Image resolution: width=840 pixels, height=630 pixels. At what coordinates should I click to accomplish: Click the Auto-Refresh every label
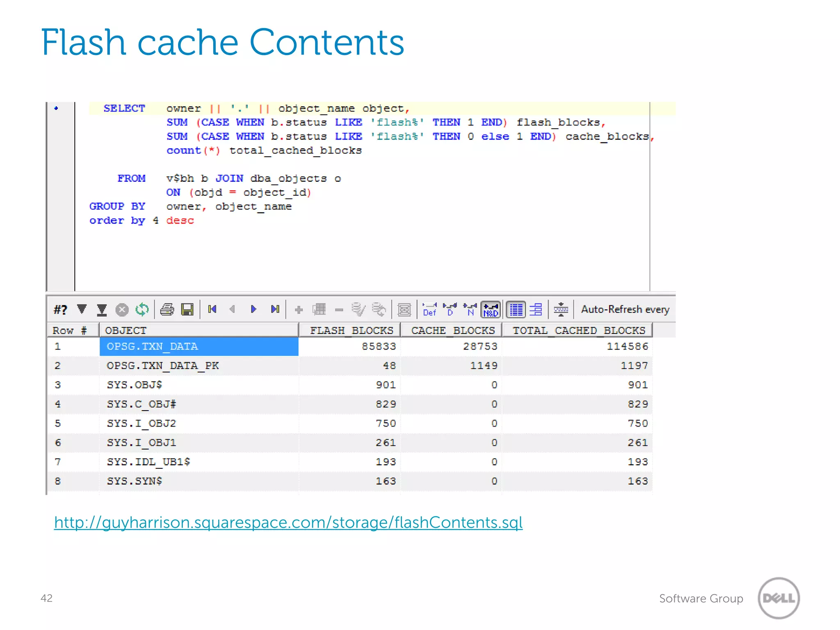(x=625, y=309)
